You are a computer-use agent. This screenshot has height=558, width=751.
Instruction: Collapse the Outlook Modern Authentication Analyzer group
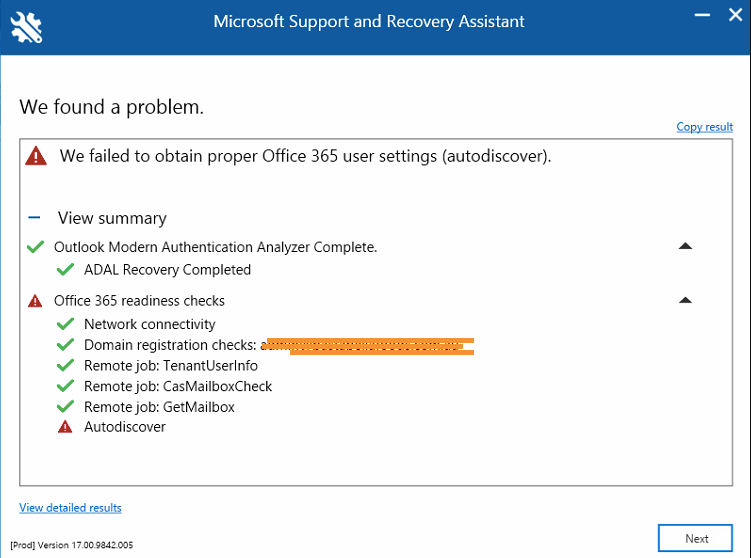pos(685,246)
